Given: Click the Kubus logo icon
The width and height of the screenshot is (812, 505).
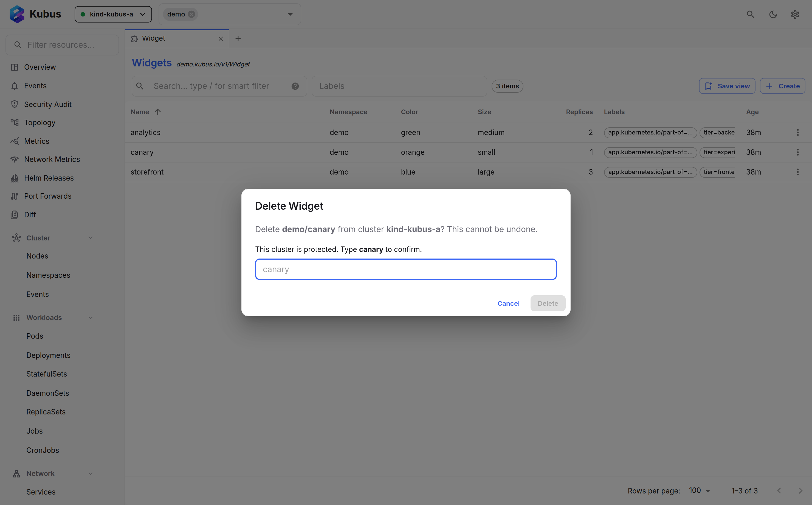Looking at the screenshot, I should point(17,14).
